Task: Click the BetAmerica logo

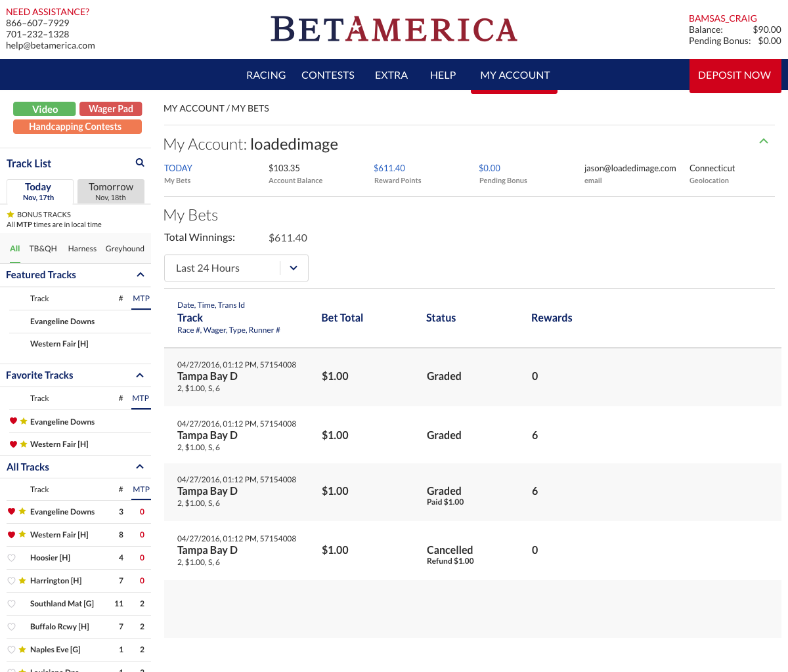Action: (394, 30)
